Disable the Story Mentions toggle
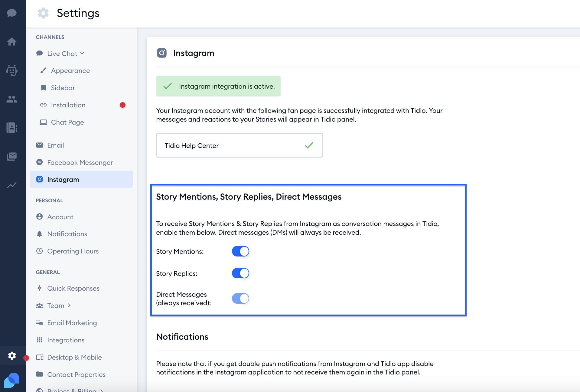 tap(240, 251)
